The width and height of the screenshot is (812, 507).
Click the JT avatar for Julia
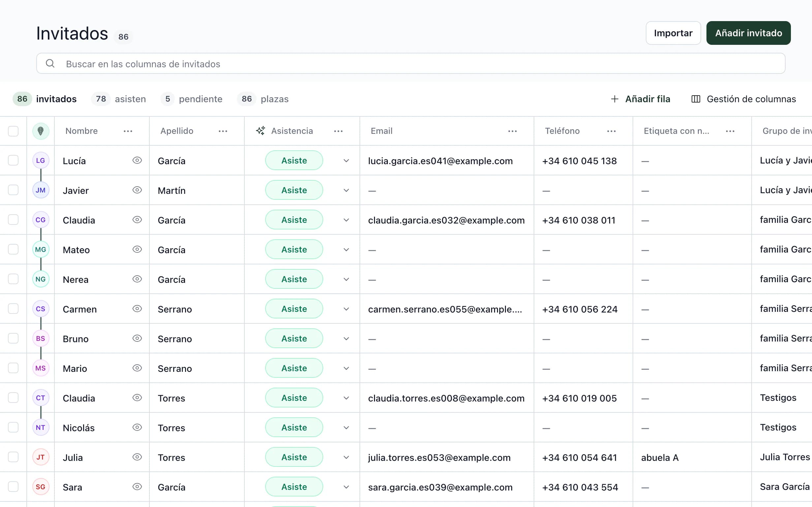point(41,457)
